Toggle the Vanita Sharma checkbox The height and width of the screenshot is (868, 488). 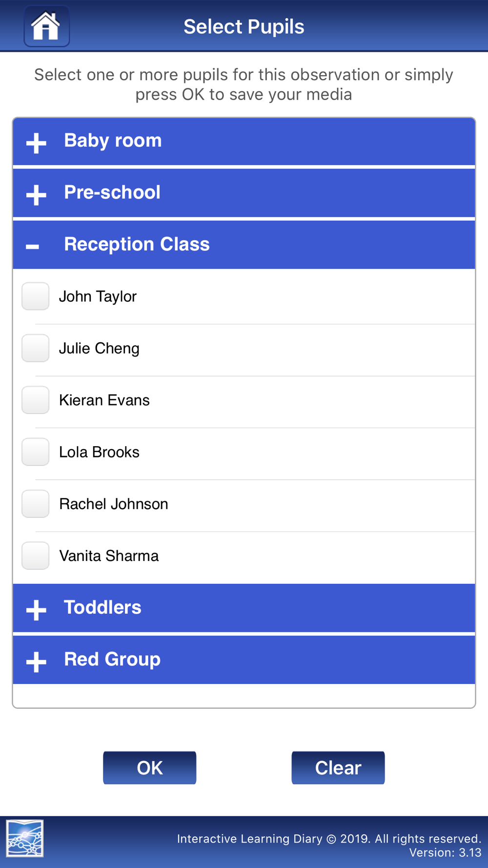coord(35,556)
